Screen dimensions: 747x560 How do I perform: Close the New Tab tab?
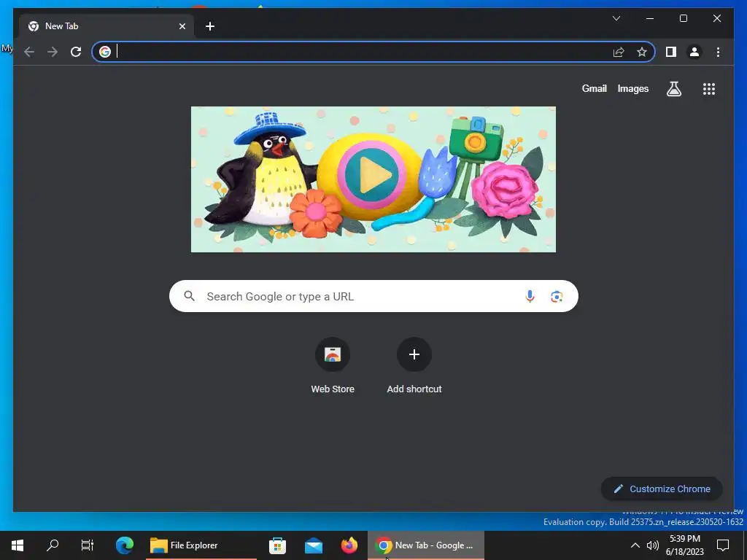tap(182, 26)
